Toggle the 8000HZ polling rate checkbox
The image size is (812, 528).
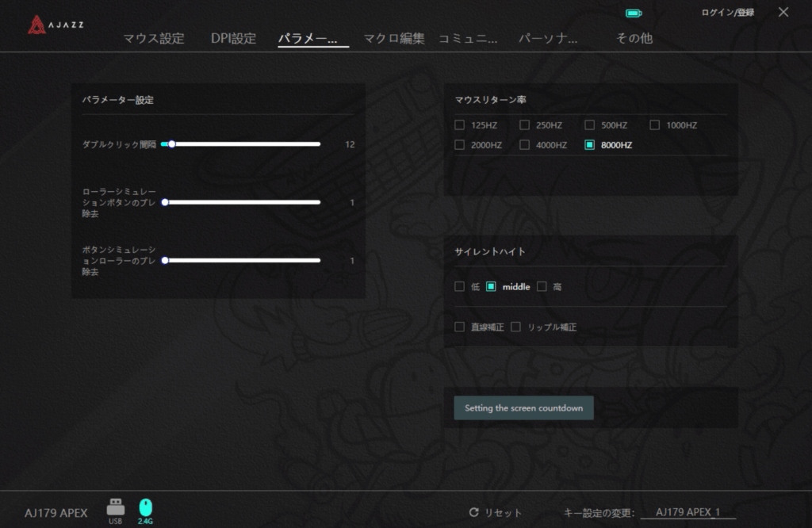pyautogui.click(x=590, y=145)
